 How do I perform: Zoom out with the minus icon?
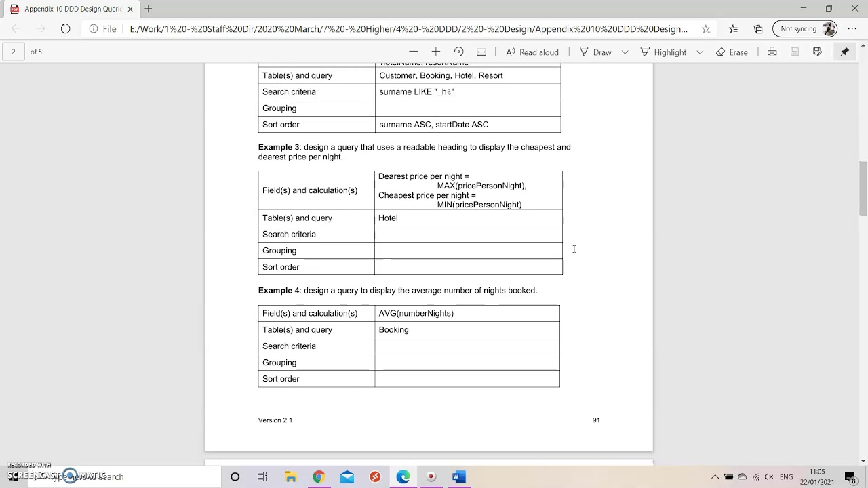[413, 52]
